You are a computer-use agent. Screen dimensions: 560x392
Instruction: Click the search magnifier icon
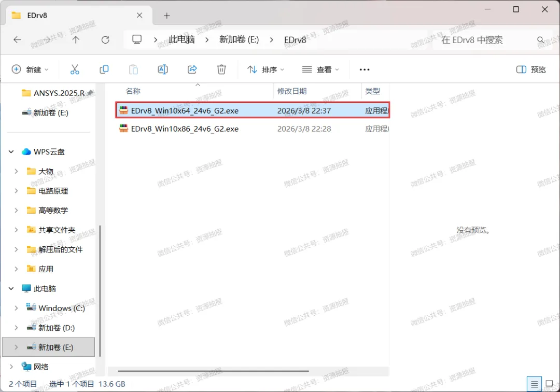point(541,39)
